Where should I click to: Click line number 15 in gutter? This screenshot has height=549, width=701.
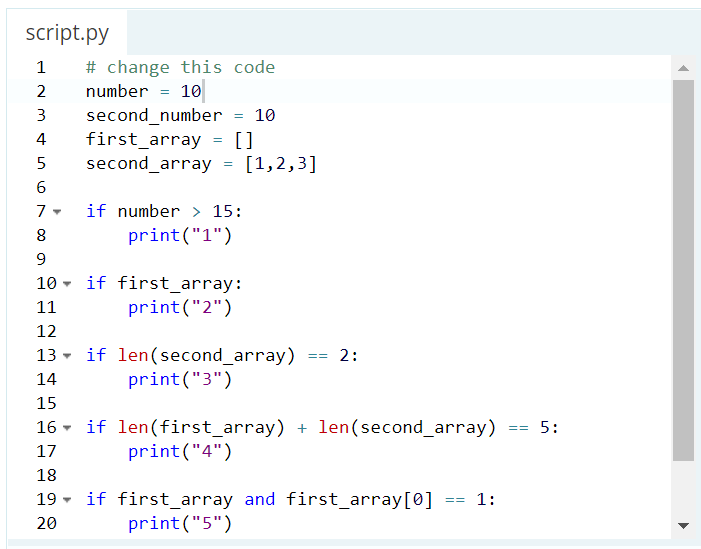click(x=46, y=403)
